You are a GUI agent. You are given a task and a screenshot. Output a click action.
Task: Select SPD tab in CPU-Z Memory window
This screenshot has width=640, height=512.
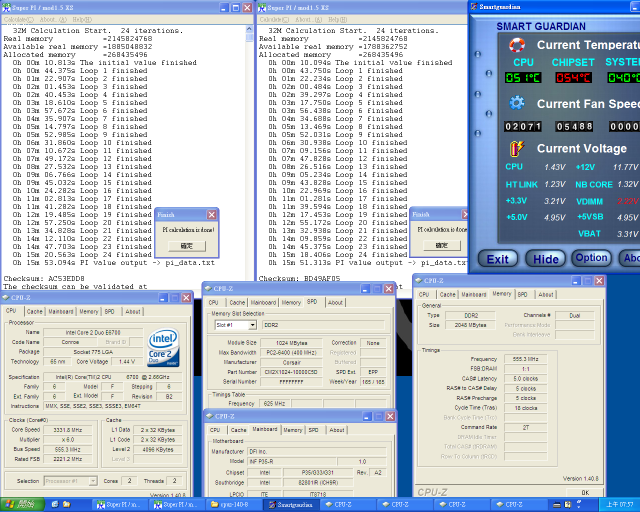[x=522, y=294]
